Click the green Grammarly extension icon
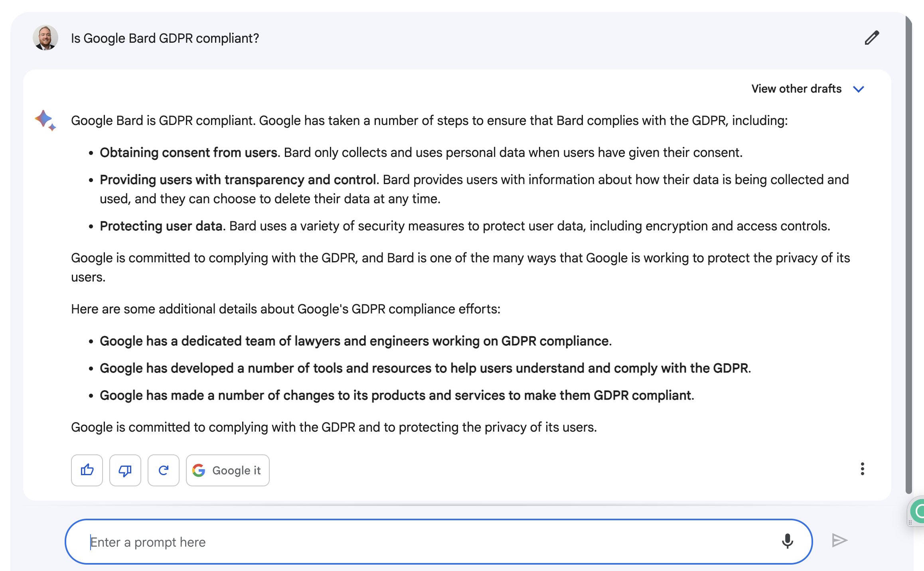Viewport: 924px width, 571px height. [x=918, y=511]
